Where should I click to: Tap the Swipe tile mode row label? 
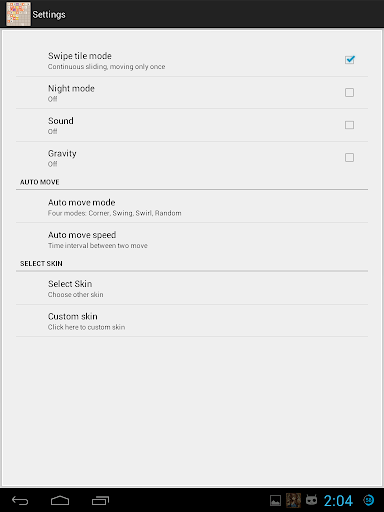point(80,56)
